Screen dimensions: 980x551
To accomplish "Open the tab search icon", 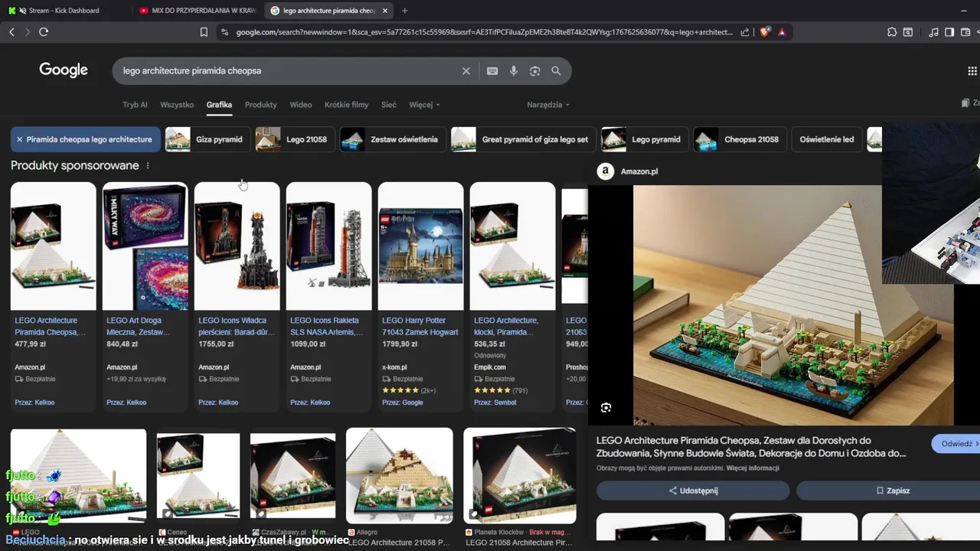I will pyautogui.click(x=908, y=32).
